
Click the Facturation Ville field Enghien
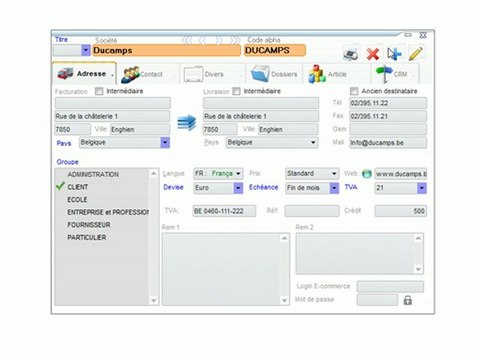(140, 130)
